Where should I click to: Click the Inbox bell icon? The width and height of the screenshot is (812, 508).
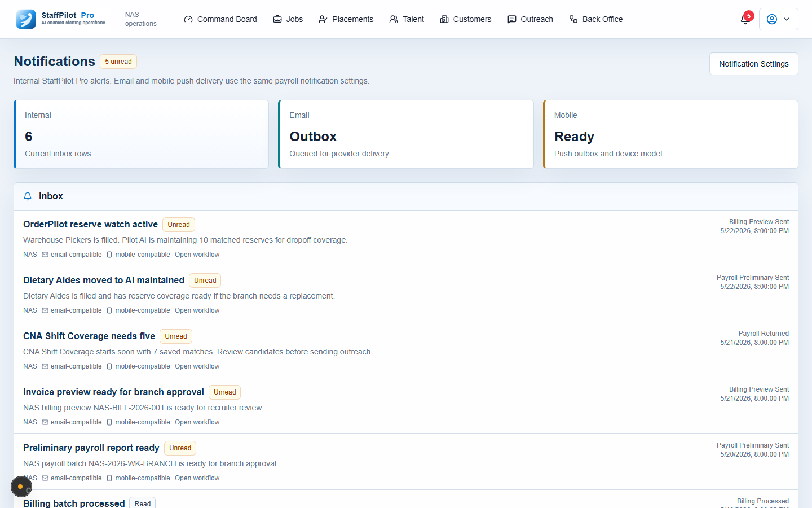coord(28,196)
